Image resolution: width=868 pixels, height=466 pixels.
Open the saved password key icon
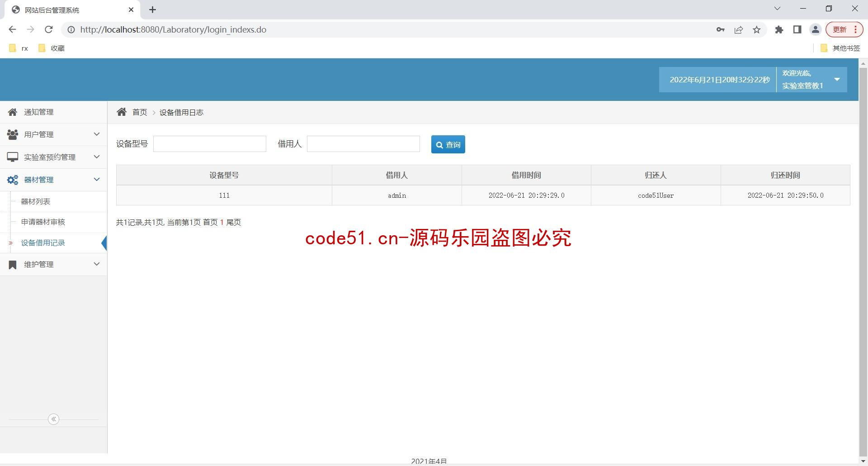click(720, 29)
